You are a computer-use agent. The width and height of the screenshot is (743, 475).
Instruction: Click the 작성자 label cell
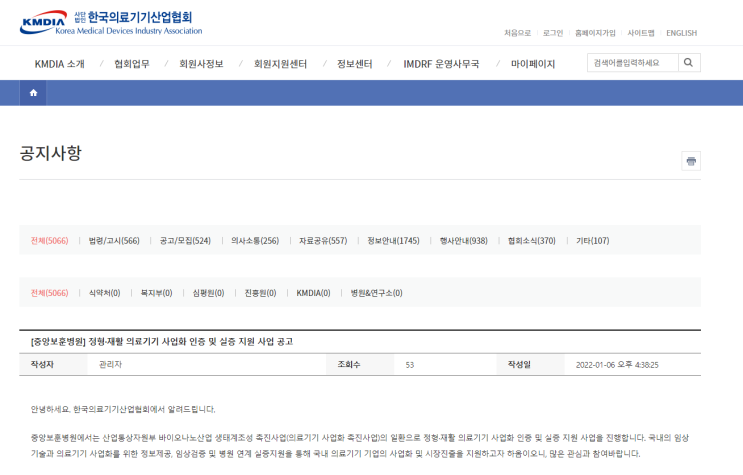pos(53,365)
